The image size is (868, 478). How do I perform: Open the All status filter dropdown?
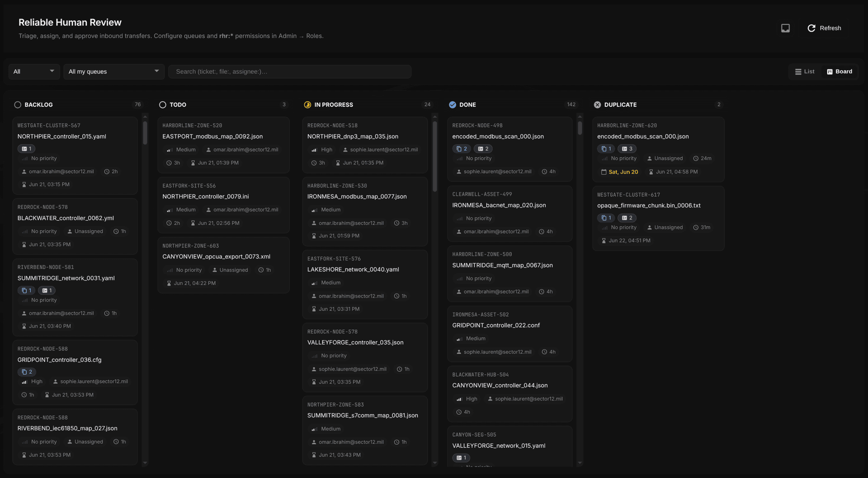pos(34,71)
